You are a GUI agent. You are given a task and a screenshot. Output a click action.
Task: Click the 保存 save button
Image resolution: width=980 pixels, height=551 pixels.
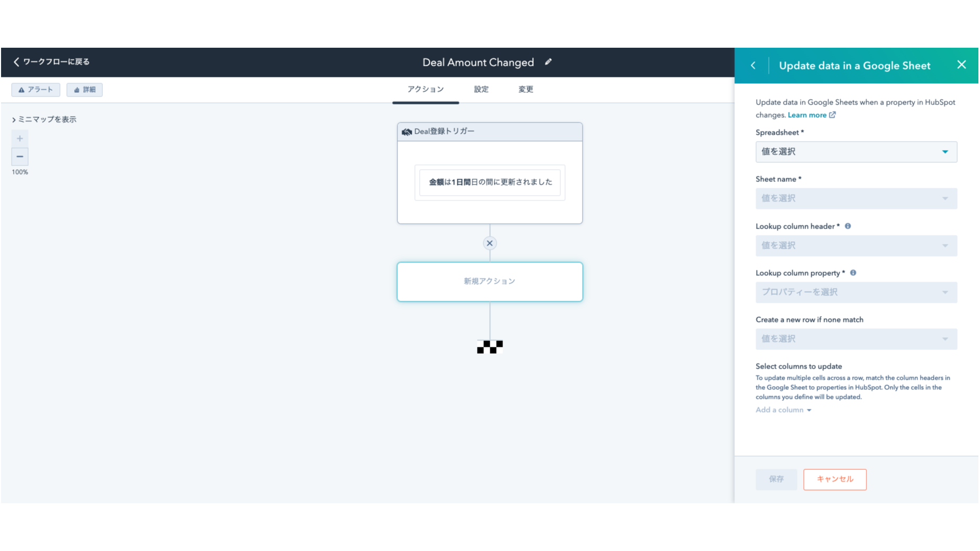tap(776, 479)
